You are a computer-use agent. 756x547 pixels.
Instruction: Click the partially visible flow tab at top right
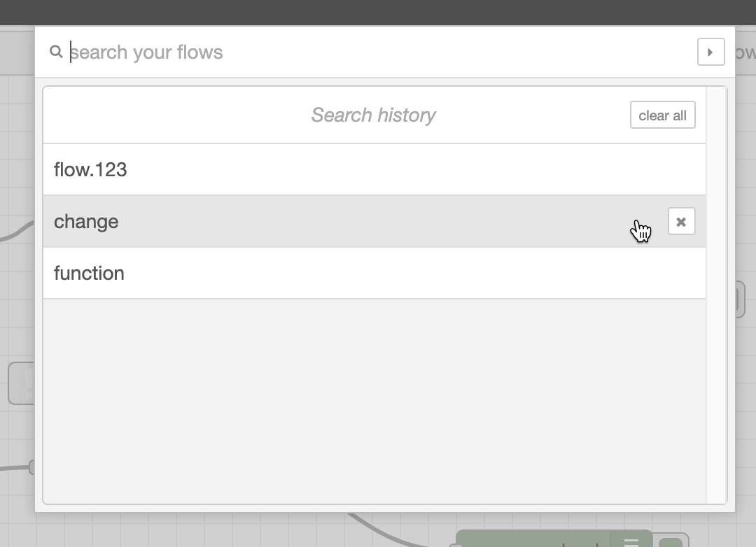pyautogui.click(x=745, y=52)
